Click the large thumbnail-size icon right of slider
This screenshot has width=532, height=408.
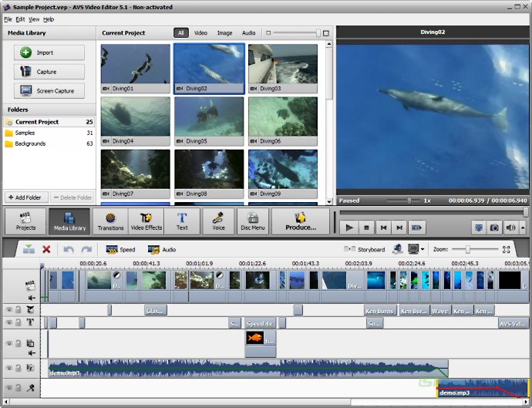[x=326, y=33]
